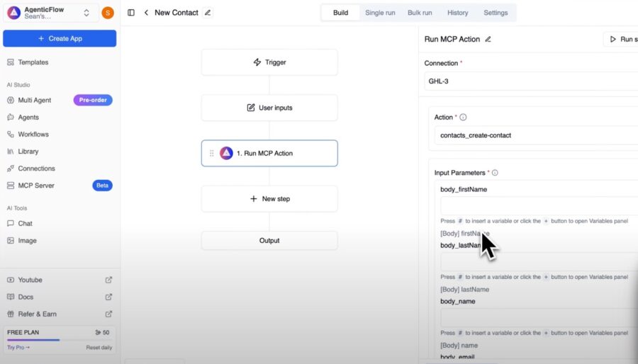Viewport: 638px width, 364px height.
Task: Click the credits icon showing 50
Action: pos(98,332)
